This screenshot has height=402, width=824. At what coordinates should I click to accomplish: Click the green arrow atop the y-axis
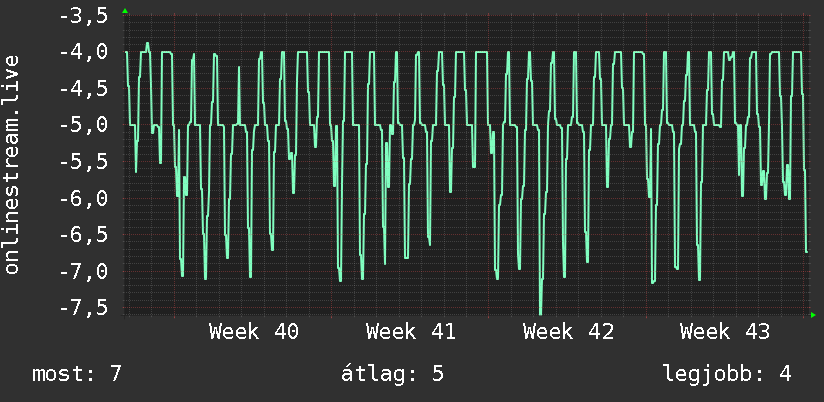click(x=125, y=11)
